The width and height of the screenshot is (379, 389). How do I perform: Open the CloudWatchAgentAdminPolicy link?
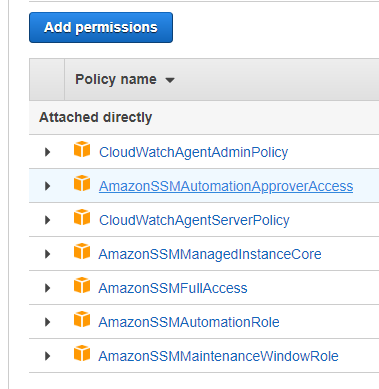pyautogui.click(x=193, y=152)
